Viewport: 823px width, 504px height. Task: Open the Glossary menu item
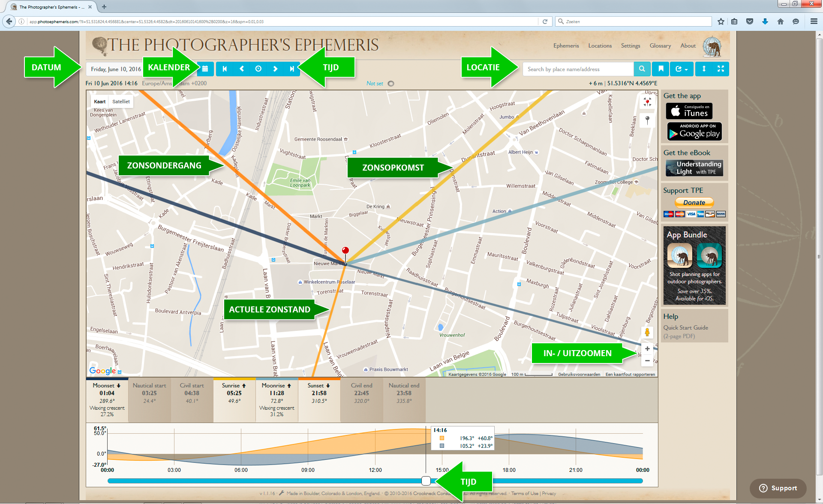(660, 46)
